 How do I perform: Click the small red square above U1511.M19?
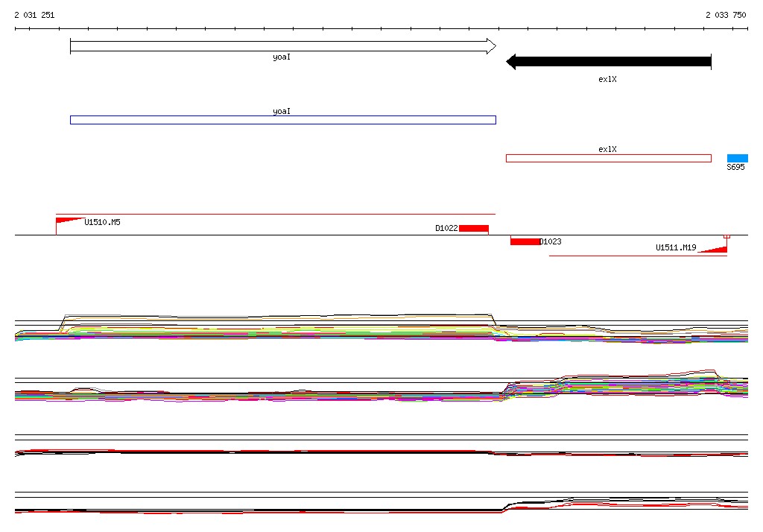(727, 236)
